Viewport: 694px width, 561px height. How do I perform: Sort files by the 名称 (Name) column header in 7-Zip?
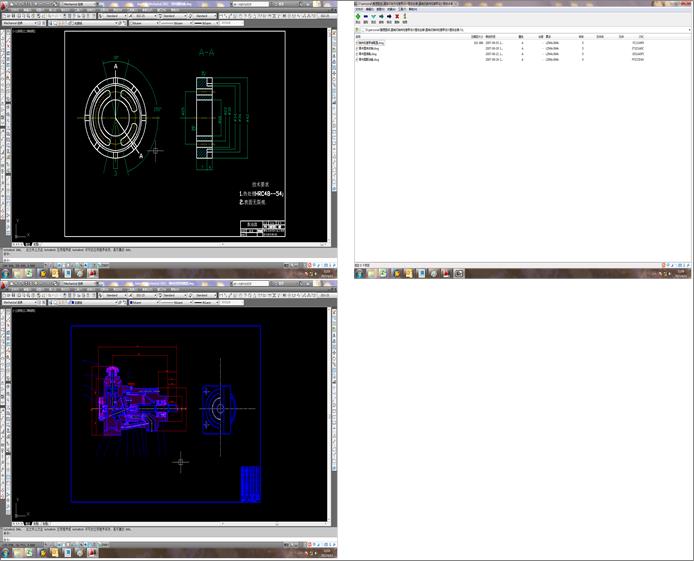[360, 37]
